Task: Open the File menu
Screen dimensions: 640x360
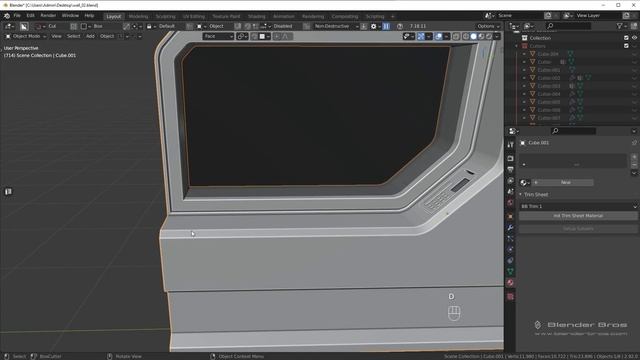Action: point(17,16)
